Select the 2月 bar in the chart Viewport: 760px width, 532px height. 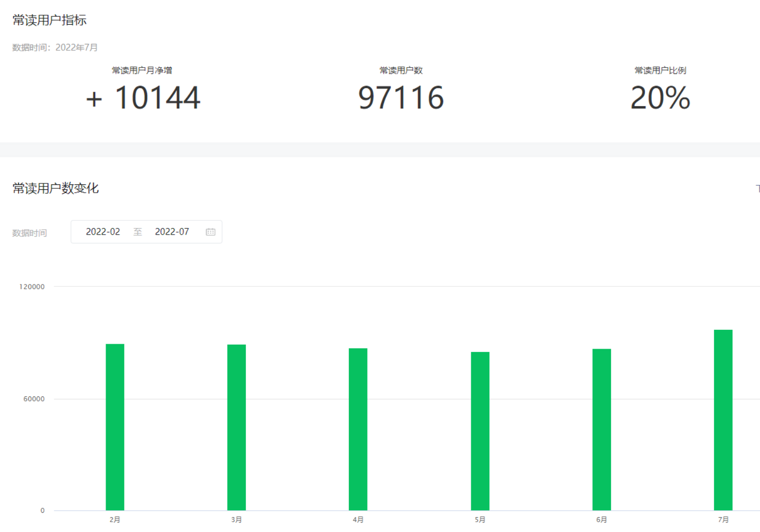click(115, 427)
